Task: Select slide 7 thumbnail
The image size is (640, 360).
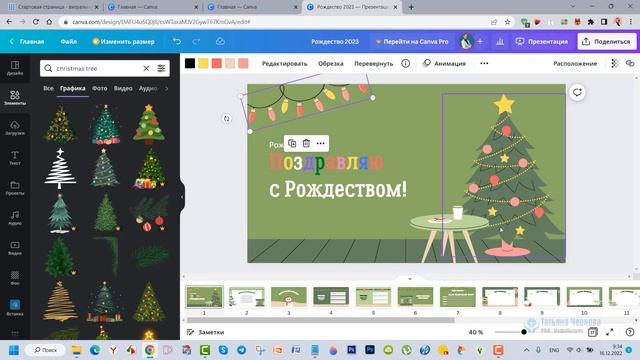Action: tap(458, 297)
